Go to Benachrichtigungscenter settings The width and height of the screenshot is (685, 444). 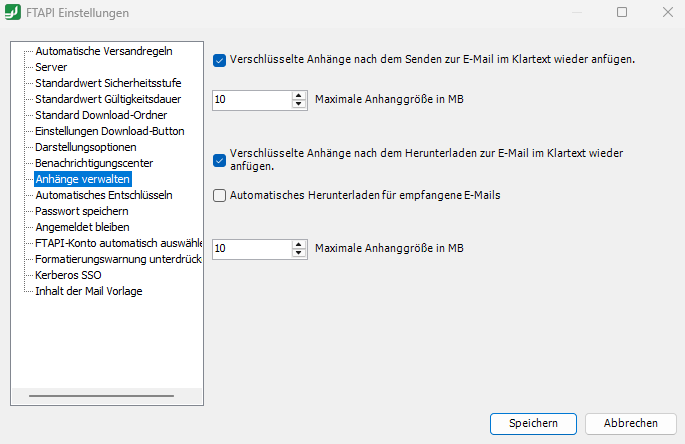[94, 163]
